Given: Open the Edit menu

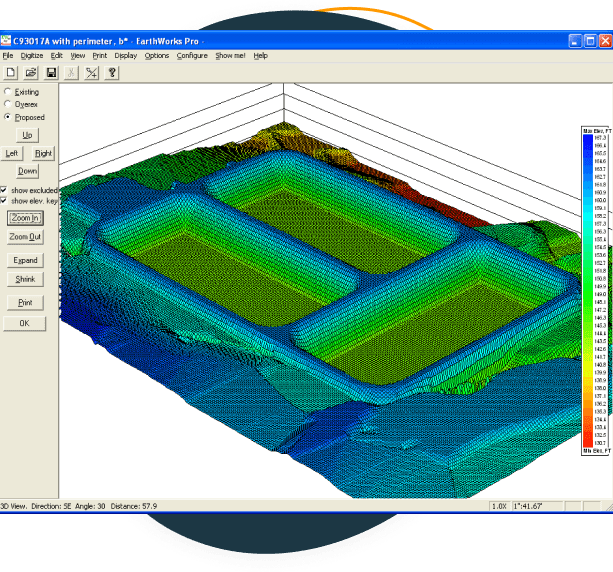Looking at the screenshot, I should coord(57,56).
